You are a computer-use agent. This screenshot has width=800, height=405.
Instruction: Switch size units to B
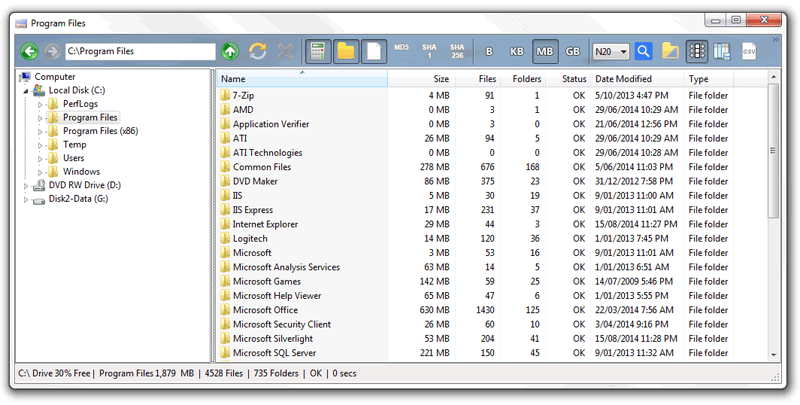click(489, 52)
